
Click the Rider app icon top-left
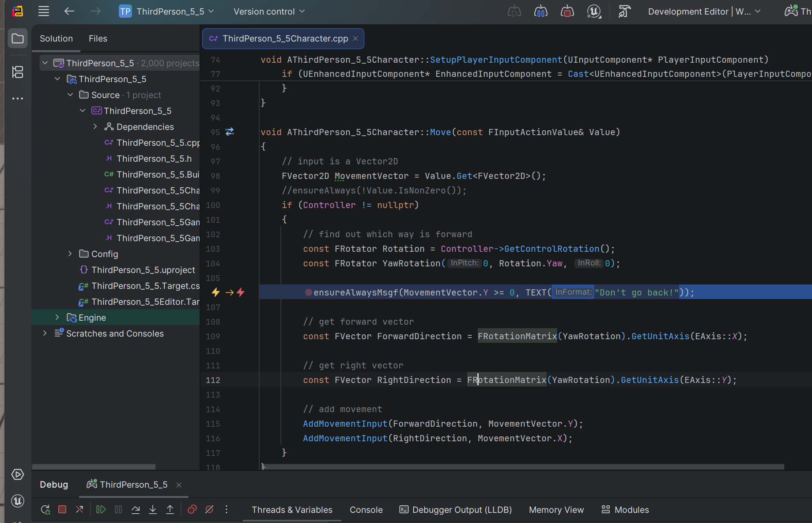[18, 11]
